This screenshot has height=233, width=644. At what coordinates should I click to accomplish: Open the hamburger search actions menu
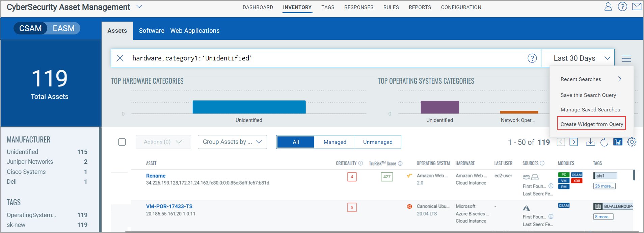click(626, 58)
